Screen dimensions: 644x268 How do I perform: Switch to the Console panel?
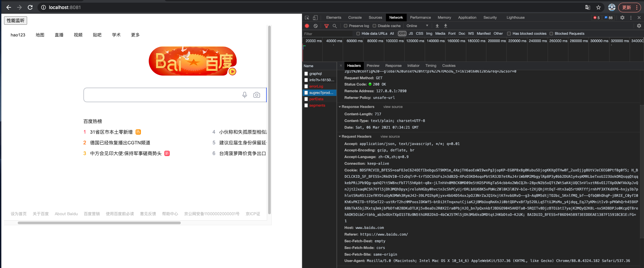355,18
